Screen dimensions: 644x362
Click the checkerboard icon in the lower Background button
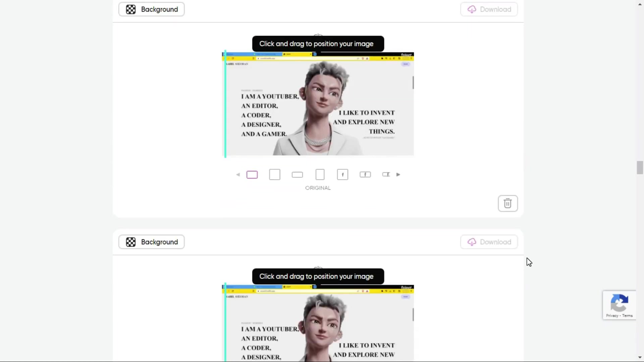[x=131, y=242]
